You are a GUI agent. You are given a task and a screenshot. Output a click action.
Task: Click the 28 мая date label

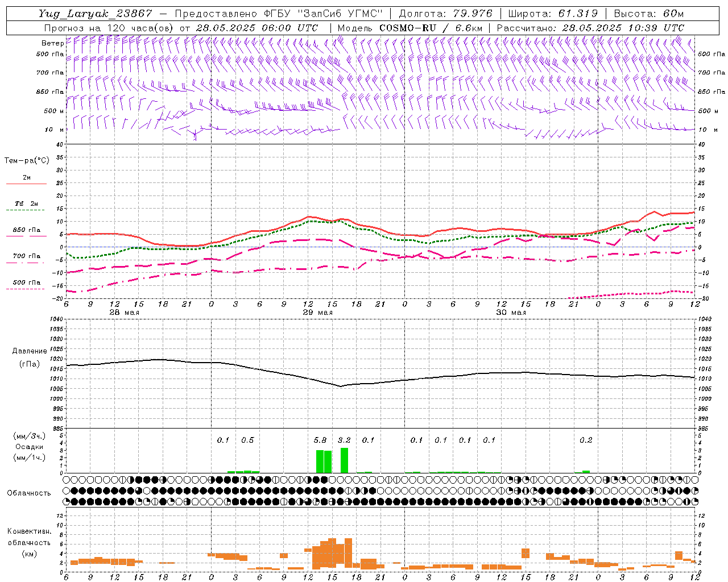tap(124, 313)
